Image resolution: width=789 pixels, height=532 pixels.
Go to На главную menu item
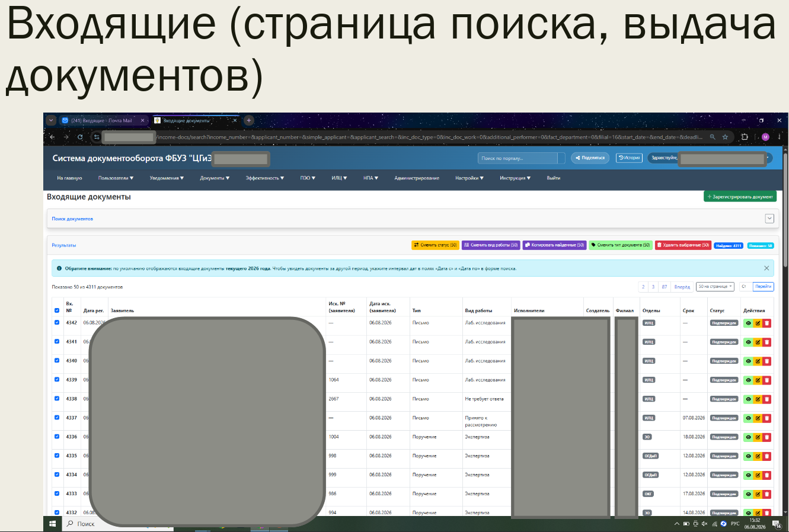[69, 178]
